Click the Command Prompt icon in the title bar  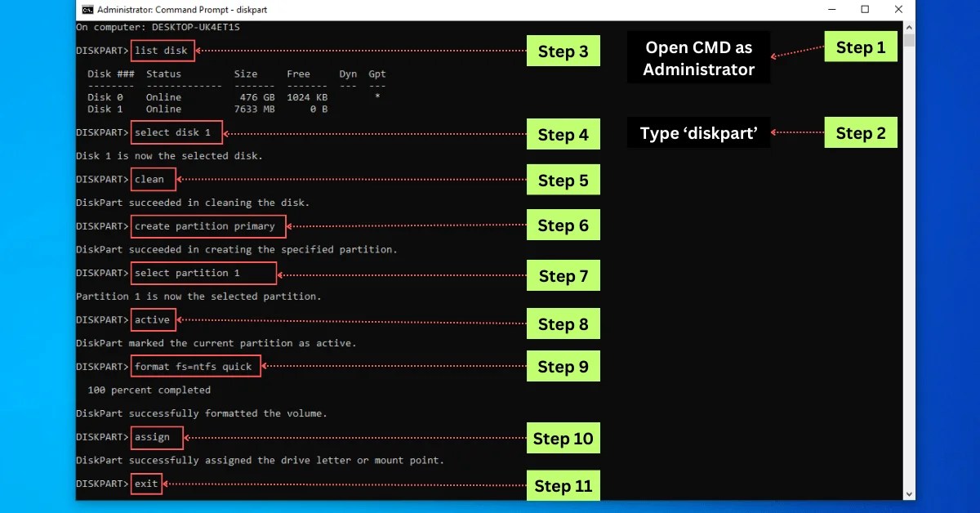pos(86,9)
